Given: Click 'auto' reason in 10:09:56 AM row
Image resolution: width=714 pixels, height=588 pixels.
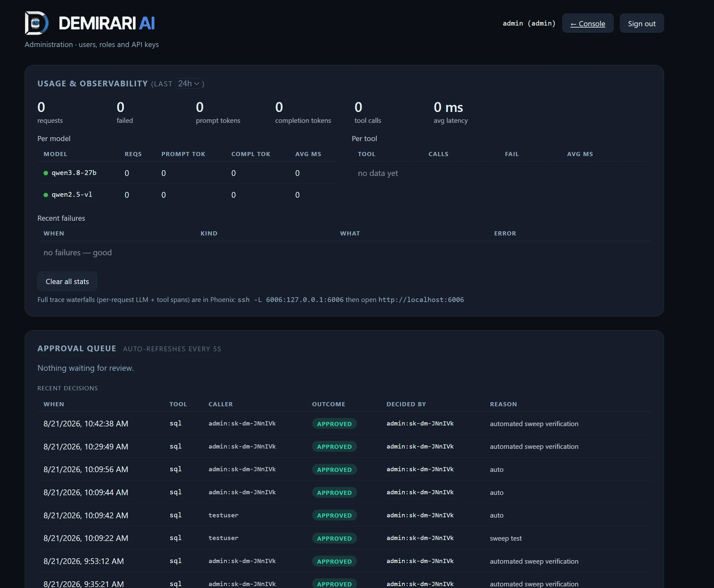Looking at the screenshot, I should [x=496, y=469].
